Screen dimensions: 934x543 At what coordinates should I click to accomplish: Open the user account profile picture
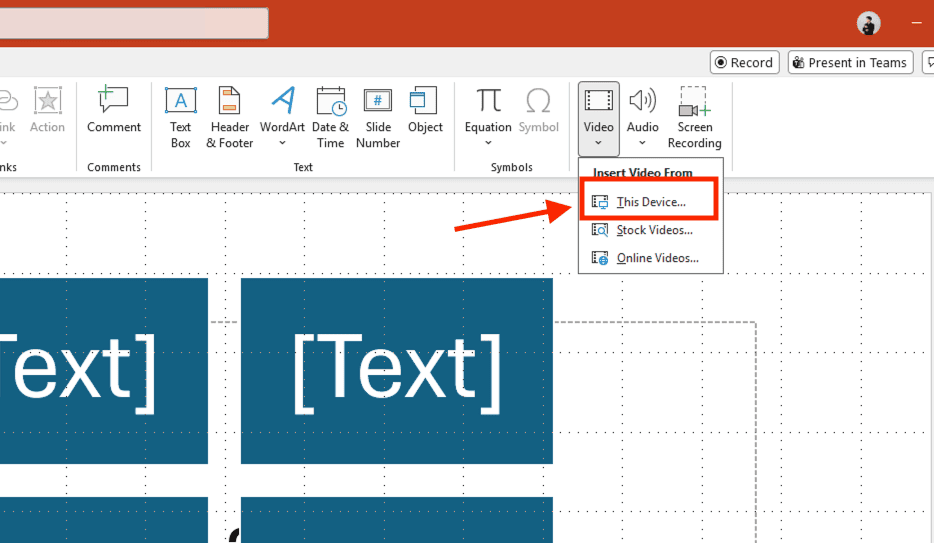[x=868, y=24]
